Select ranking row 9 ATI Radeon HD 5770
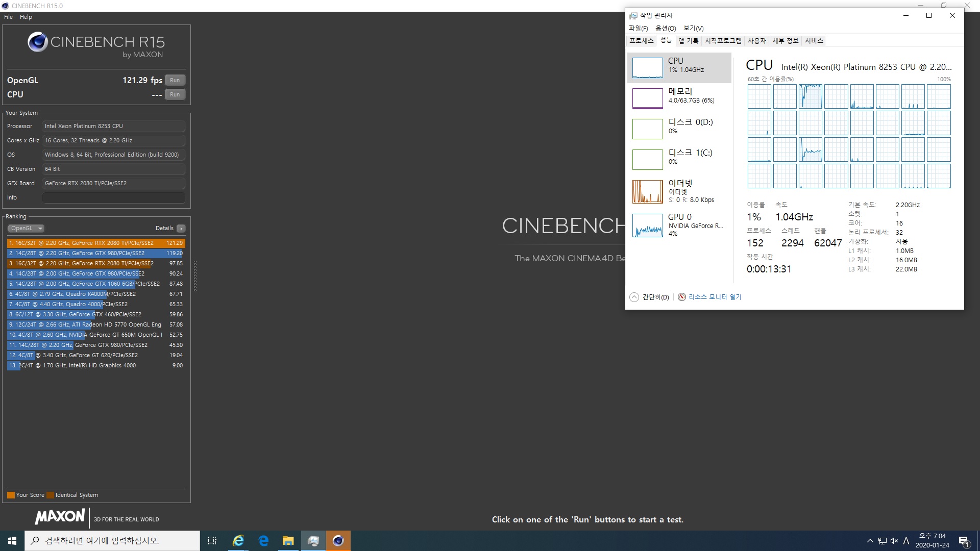Image resolution: width=980 pixels, height=551 pixels. tap(96, 324)
